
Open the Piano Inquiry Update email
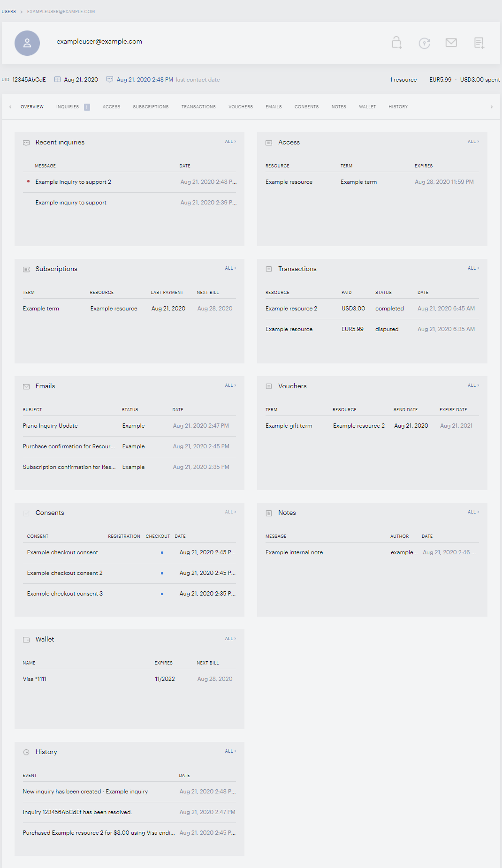[x=50, y=426]
